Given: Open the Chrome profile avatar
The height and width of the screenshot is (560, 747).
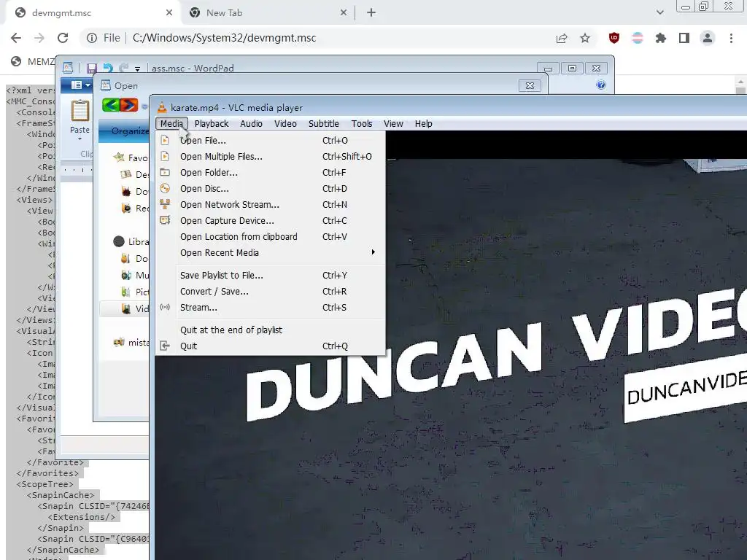Looking at the screenshot, I should pyautogui.click(x=708, y=38).
